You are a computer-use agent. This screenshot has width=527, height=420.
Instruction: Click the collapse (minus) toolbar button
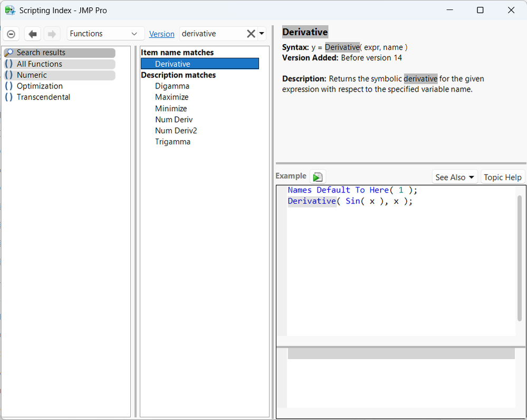click(x=11, y=34)
